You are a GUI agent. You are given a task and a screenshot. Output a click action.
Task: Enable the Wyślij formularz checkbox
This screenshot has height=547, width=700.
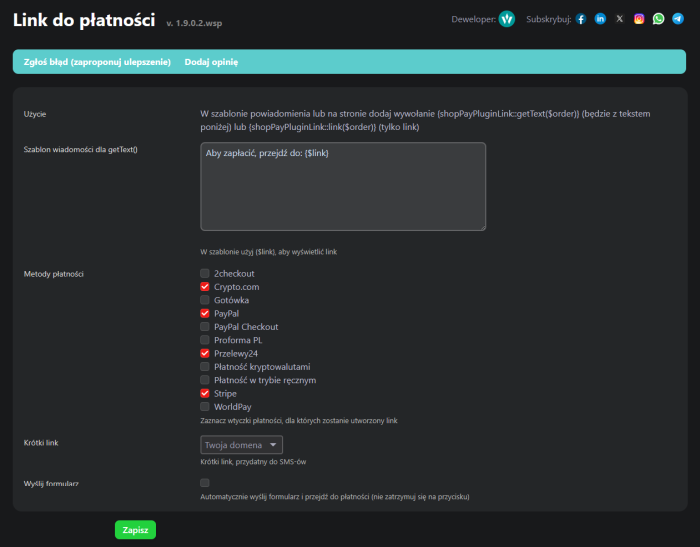(x=205, y=483)
